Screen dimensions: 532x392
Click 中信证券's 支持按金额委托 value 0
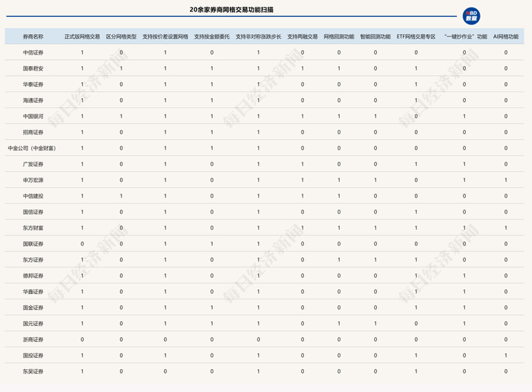pyautogui.click(x=212, y=52)
